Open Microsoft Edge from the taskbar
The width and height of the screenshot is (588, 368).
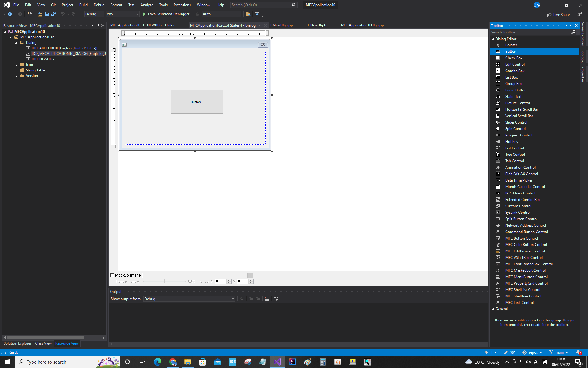[158, 362]
